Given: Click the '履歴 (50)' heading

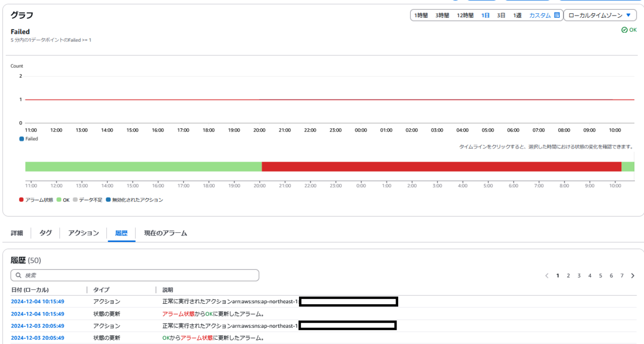Looking at the screenshot, I should click(x=26, y=260).
